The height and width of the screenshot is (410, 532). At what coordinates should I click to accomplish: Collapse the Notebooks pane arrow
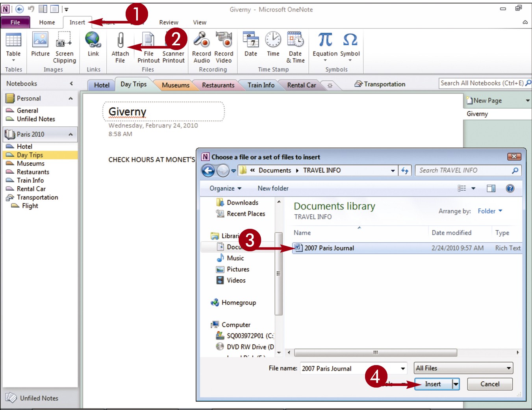pos(71,83)
